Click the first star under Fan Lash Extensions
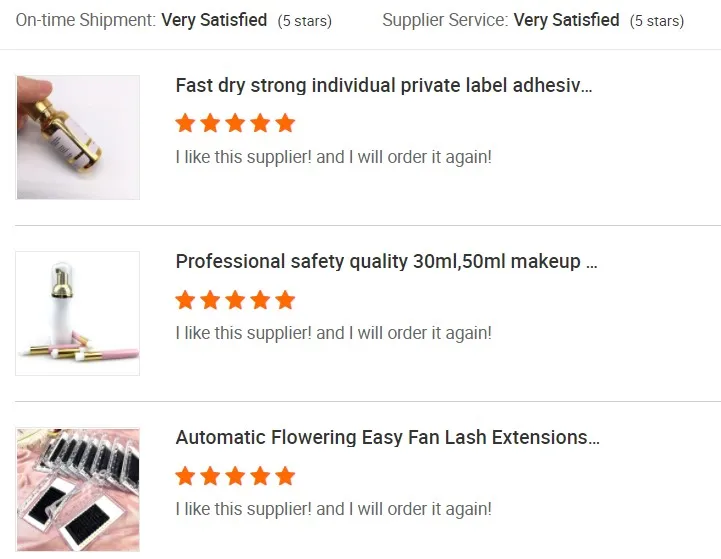 tap(185, 476)
